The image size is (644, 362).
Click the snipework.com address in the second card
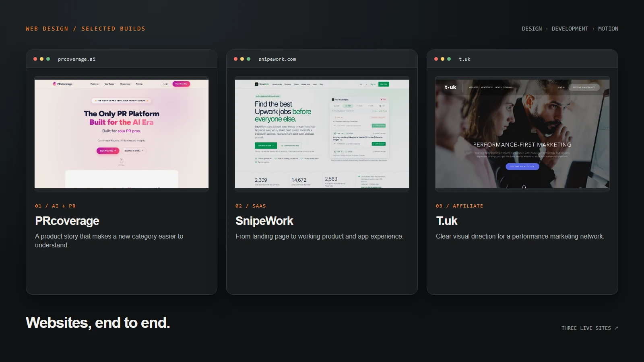point(277,59)
